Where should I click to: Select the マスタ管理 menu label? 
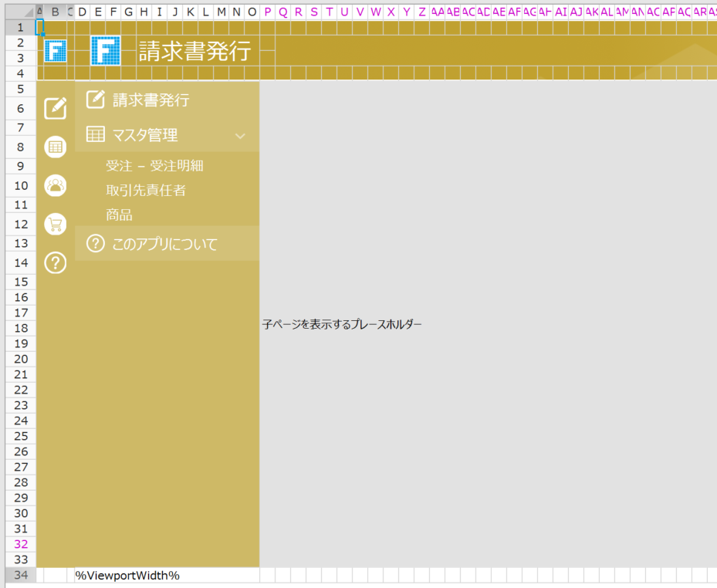(x=145, y=135)
